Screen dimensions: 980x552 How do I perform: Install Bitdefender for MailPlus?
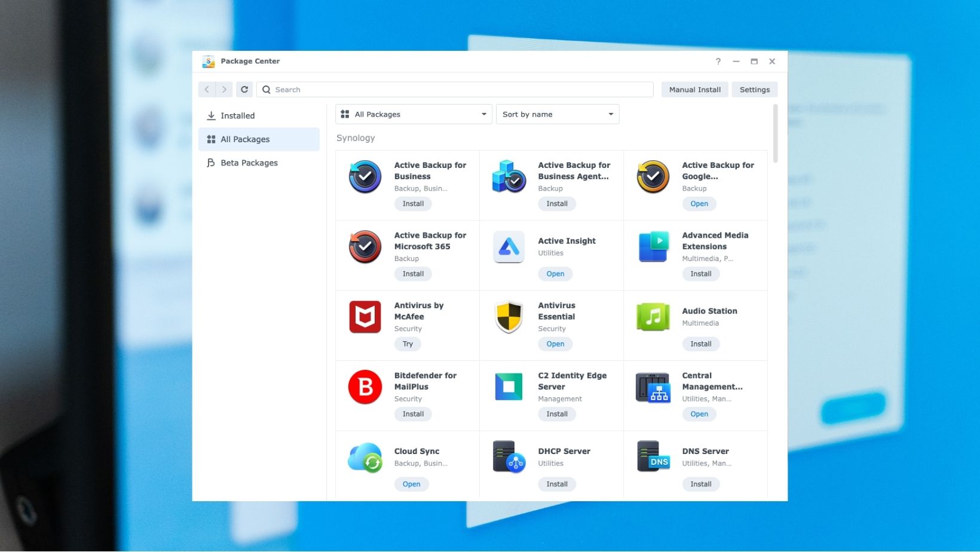(413, 414)
